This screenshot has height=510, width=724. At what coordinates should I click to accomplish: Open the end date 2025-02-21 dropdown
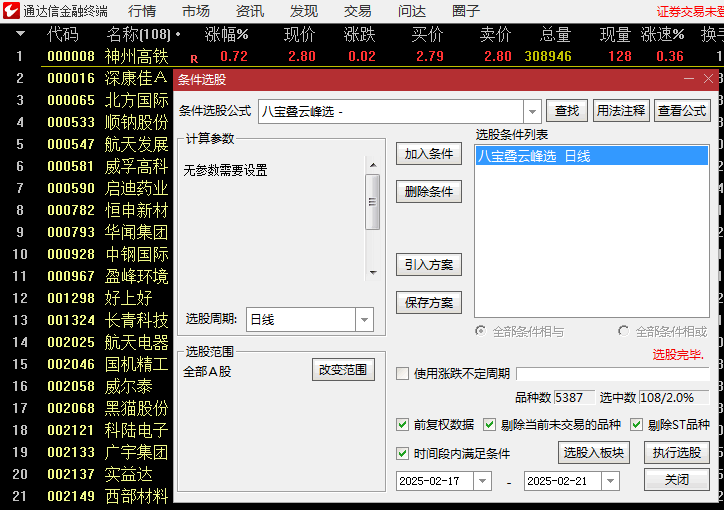[x=610, y=481]
